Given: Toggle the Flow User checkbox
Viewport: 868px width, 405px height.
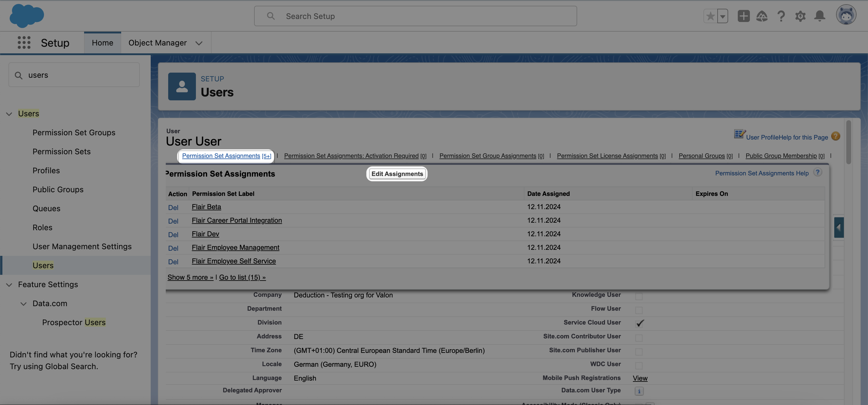Looking at the screenshot, I should 639,310.
